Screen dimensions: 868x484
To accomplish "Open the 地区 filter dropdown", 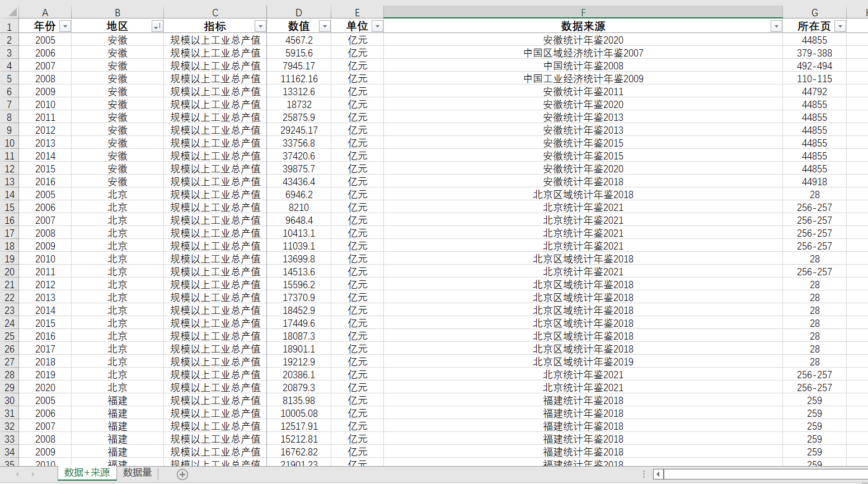I will click(x=157, y=26).
